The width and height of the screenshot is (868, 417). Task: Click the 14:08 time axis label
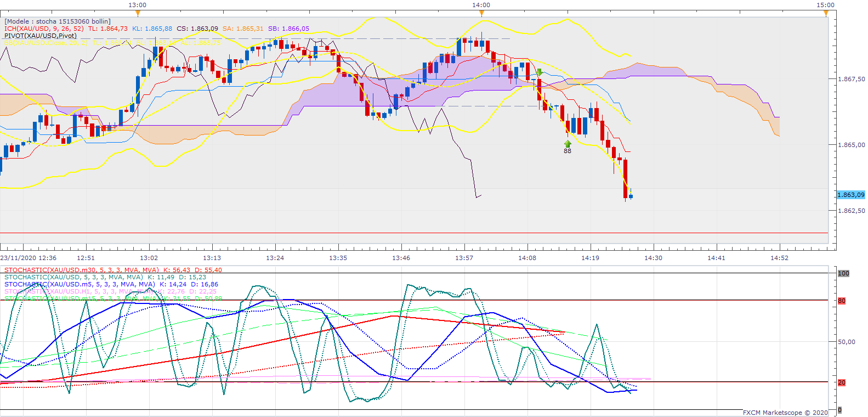[x=527, y=258]
